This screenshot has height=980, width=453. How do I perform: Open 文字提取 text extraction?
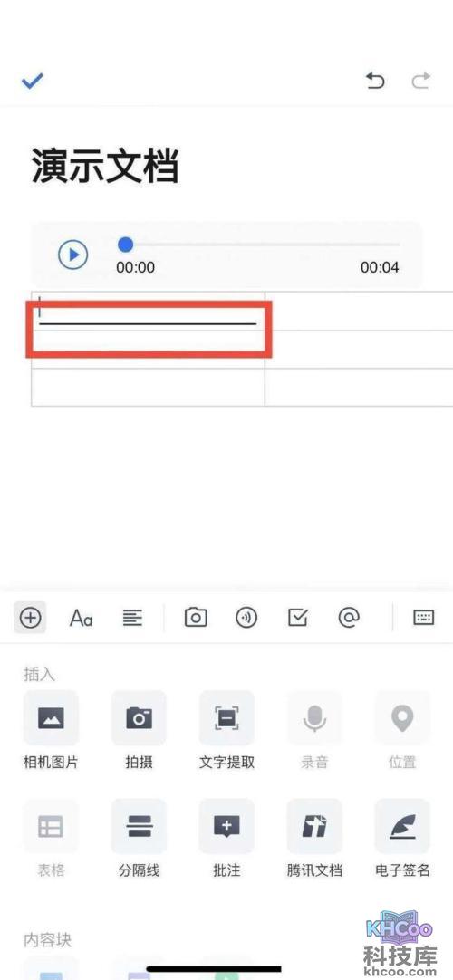226,729
